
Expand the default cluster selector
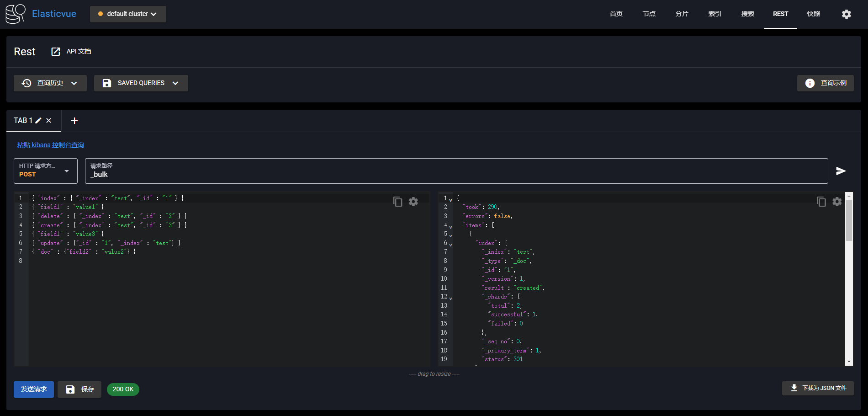click(x=128, y=14)
